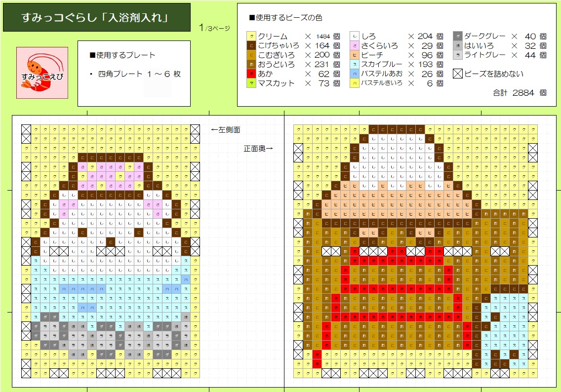The image size is (561, 392).
Task: Click the さくらいろ label text
Action: click(380, 45)
